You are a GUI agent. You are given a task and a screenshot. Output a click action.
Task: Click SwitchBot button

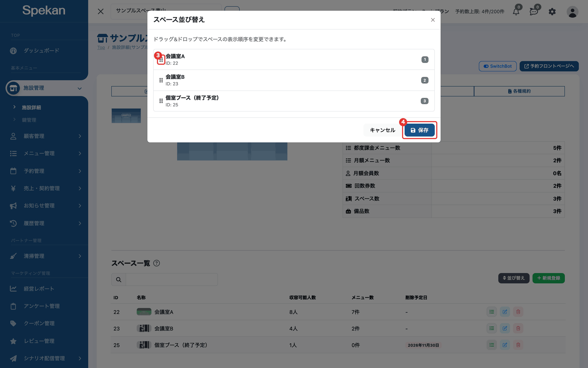tap(498, 66)
